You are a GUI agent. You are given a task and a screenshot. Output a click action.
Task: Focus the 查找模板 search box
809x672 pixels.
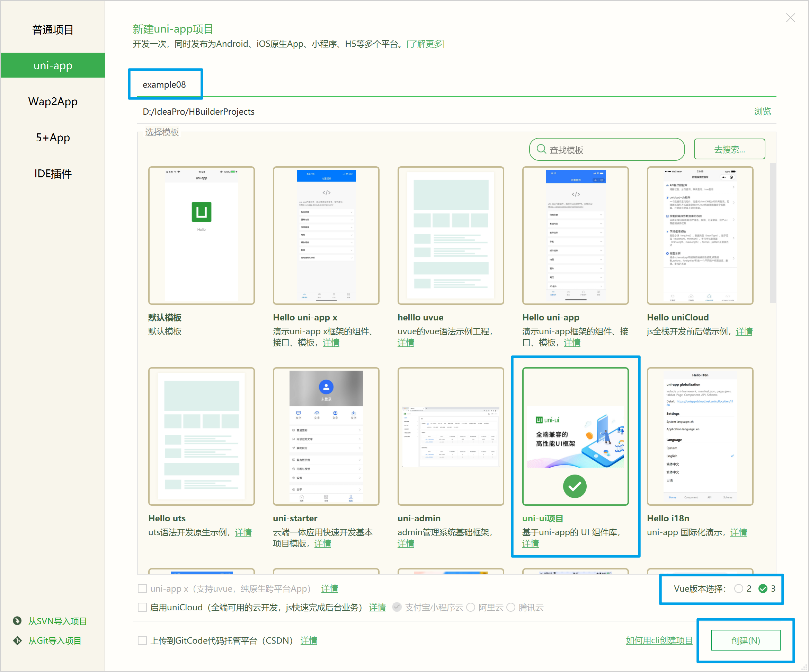607,150
